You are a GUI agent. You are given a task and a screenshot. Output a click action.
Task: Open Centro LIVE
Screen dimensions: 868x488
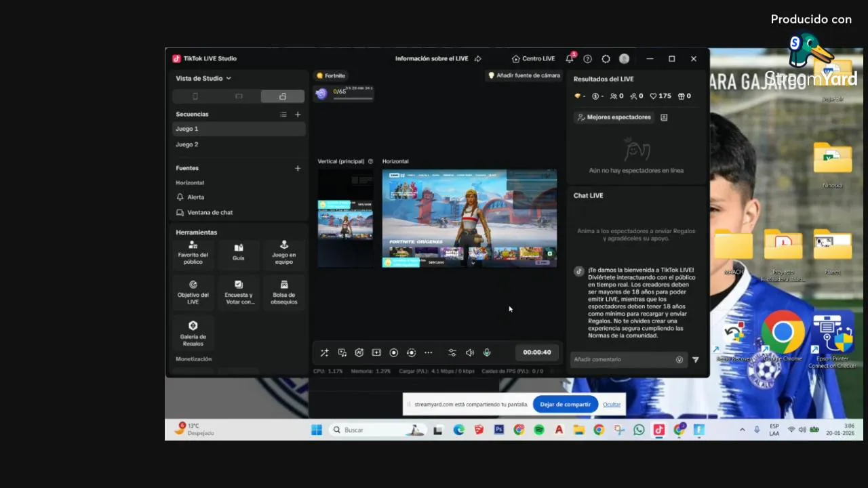[x=534, y=59]
